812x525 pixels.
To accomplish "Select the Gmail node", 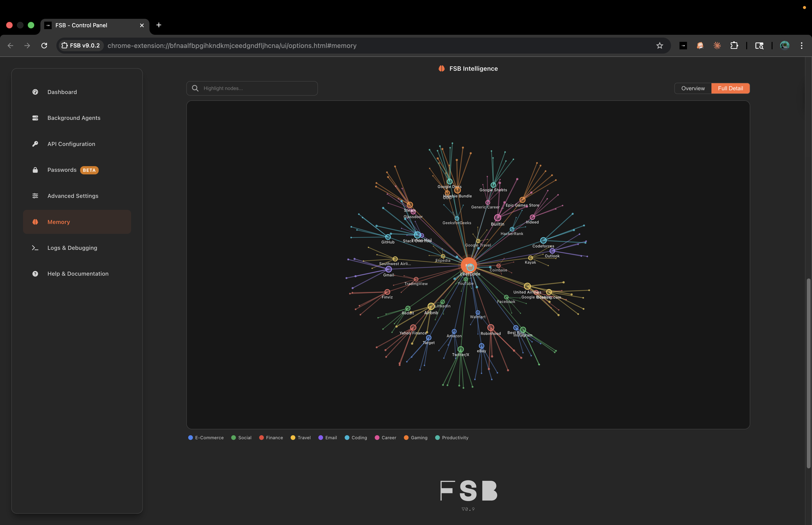I will 388,269.
